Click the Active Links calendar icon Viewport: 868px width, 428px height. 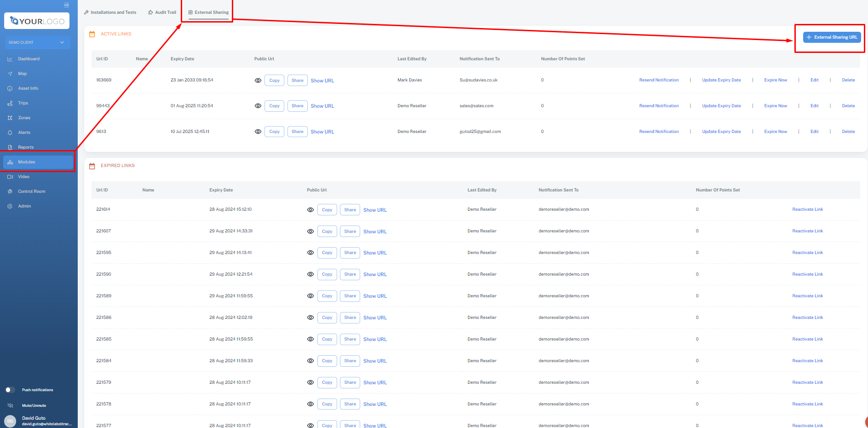tap(92, 34)
